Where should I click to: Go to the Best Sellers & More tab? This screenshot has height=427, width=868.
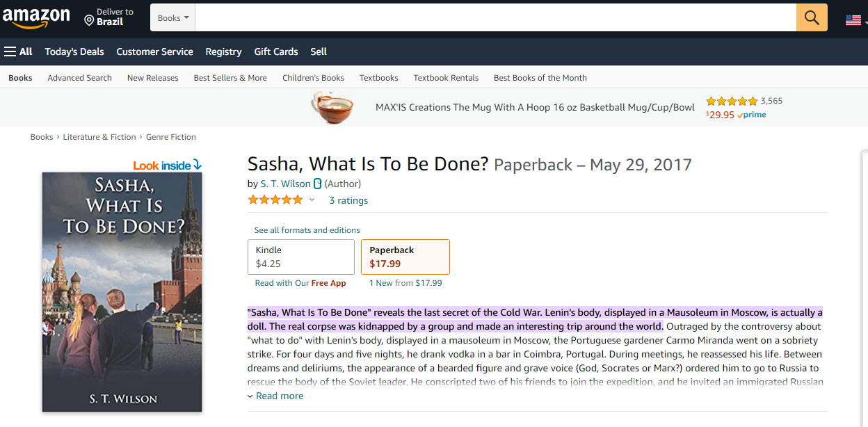click(230, 78)
